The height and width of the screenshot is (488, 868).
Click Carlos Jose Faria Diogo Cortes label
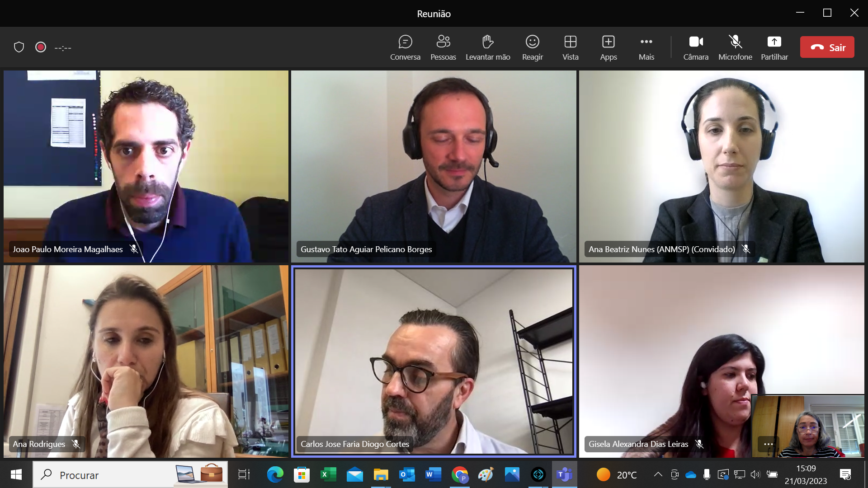pos(355,444)
